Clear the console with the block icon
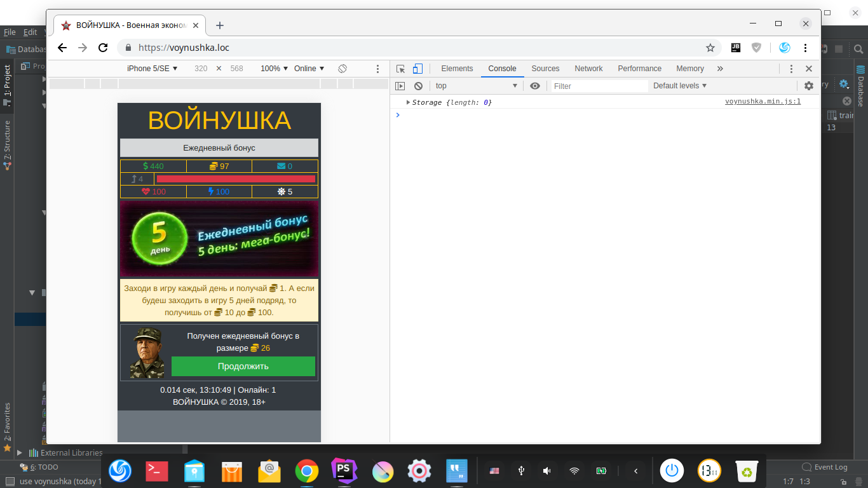 [418, 86]
